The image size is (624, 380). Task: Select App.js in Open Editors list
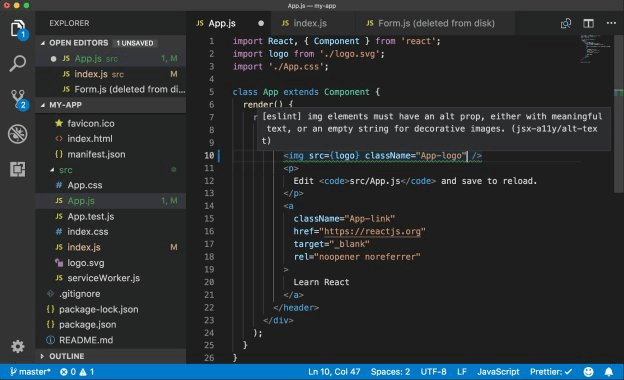click(111, 58)
